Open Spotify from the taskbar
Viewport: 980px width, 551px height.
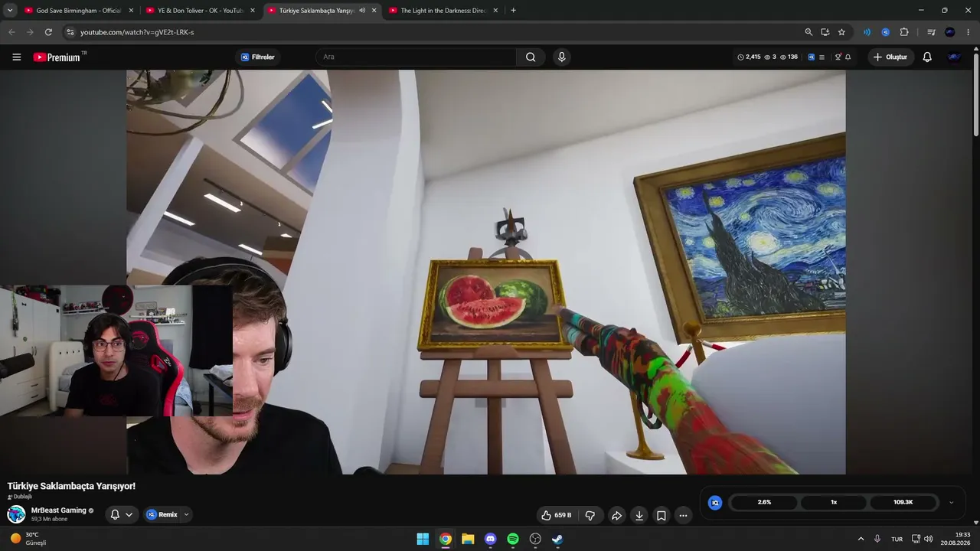pos(513,539)
